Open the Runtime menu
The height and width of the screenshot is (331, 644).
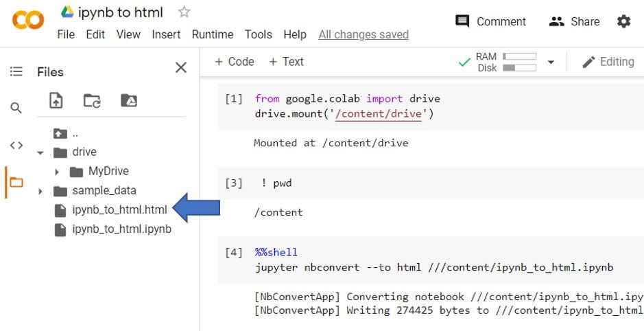[212, 34]
